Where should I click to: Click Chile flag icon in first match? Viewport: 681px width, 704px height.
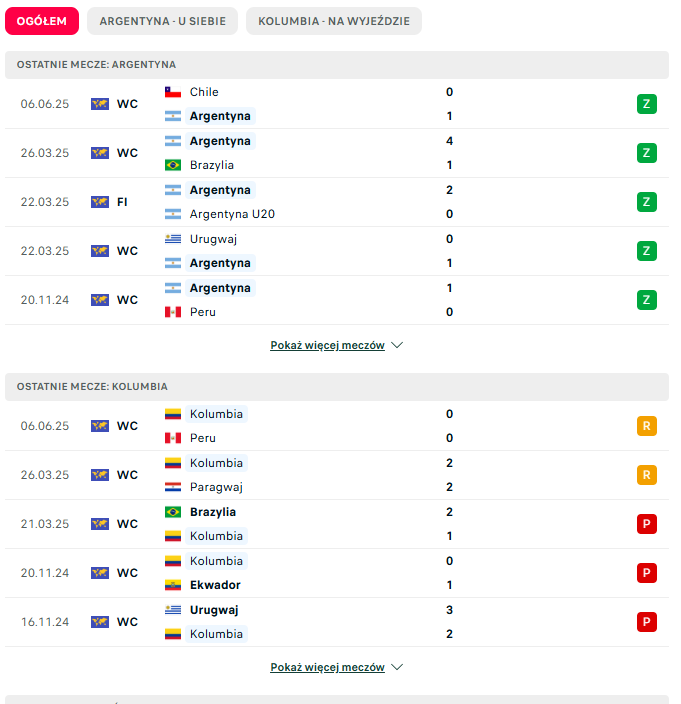(173, 92)
